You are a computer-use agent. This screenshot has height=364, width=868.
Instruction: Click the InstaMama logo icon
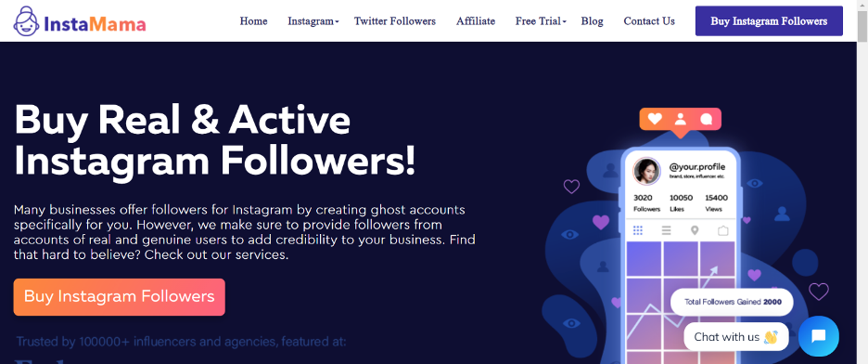(x=27, y=21)
